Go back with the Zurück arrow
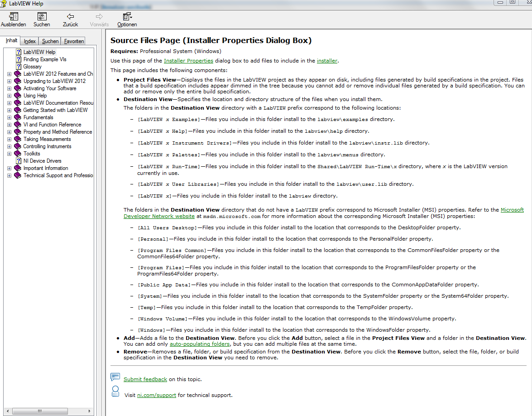 point(70,16)
